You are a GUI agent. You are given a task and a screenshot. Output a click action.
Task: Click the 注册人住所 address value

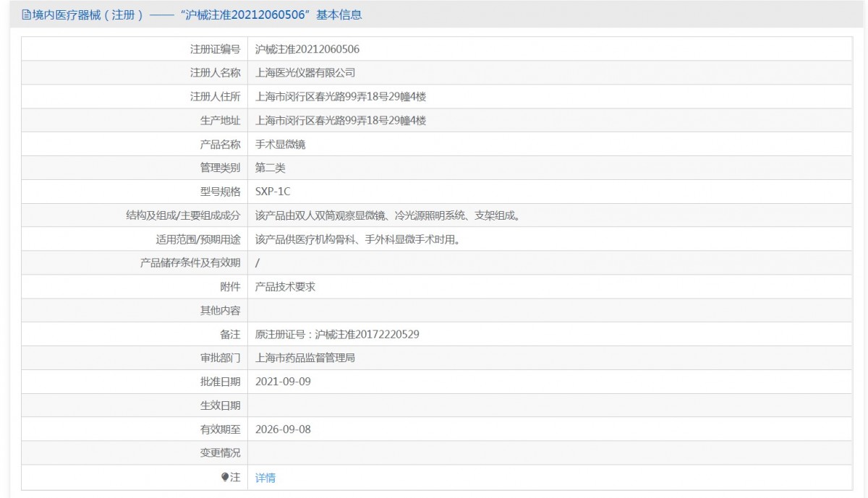[x=341, y=97]
